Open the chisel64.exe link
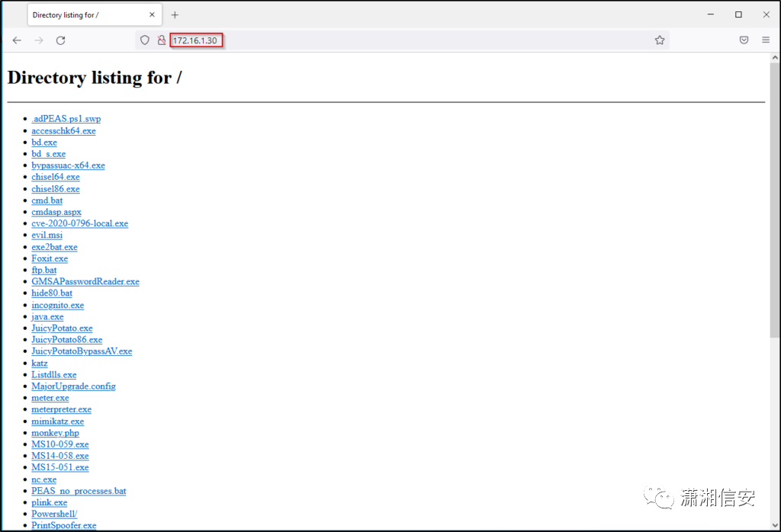781x532 pixels. 55,177
